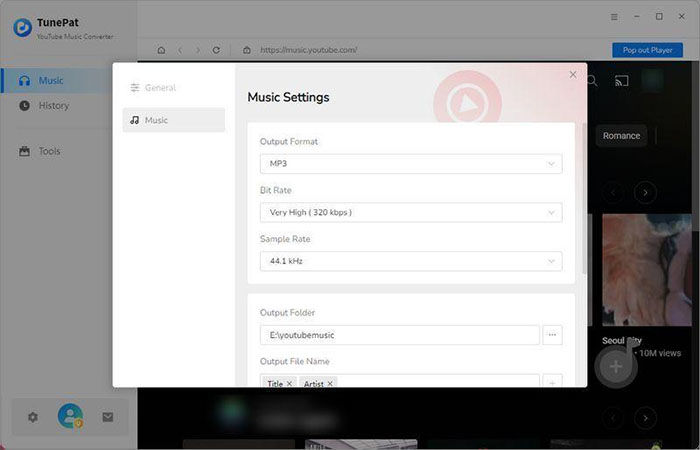Open YouTube Music profile avatar
The width and height of the screenshot is (700, 450).
coord(652,80)
